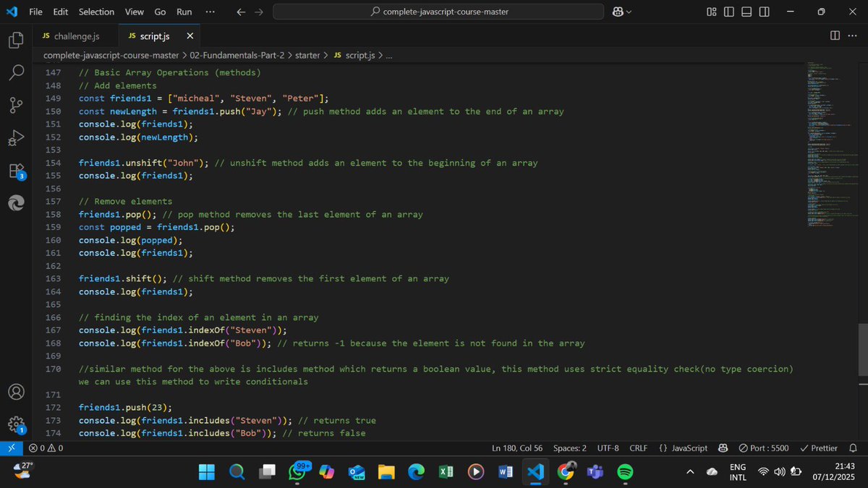This screenshot has height=488, width=868.
Task: Open Outlook from taskbar
Action: pos(357,471)
